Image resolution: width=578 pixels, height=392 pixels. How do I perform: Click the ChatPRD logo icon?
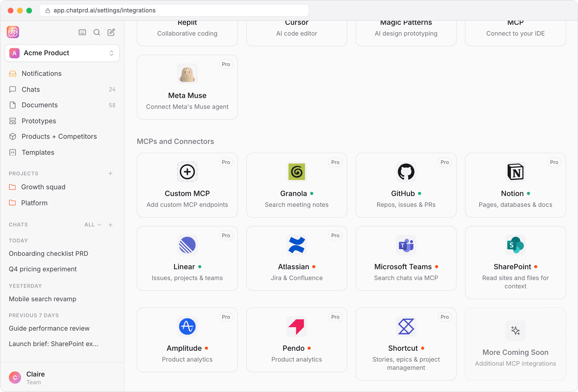point(13,32)
